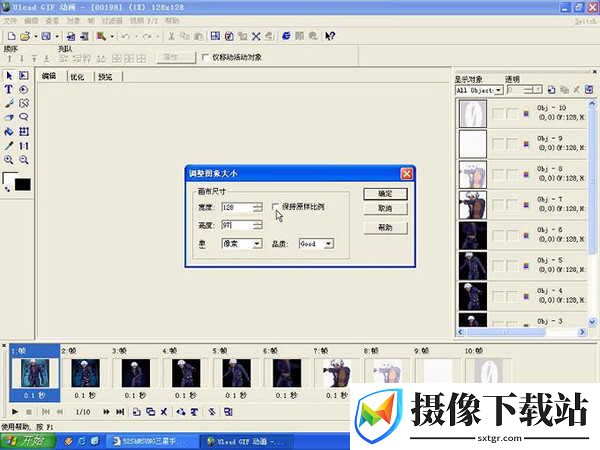Viewport: 600px width, 450px height.
Task: Toggle 保持原样比例 keep aspect ratio checkbox
Action: pos(275,207)
